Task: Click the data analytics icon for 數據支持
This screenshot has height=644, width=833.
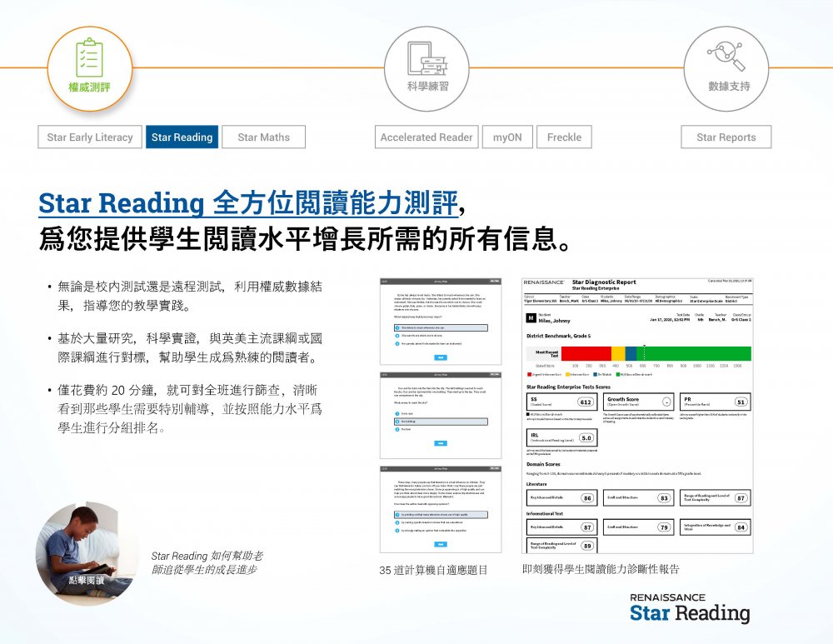Action: click(726, 57)
